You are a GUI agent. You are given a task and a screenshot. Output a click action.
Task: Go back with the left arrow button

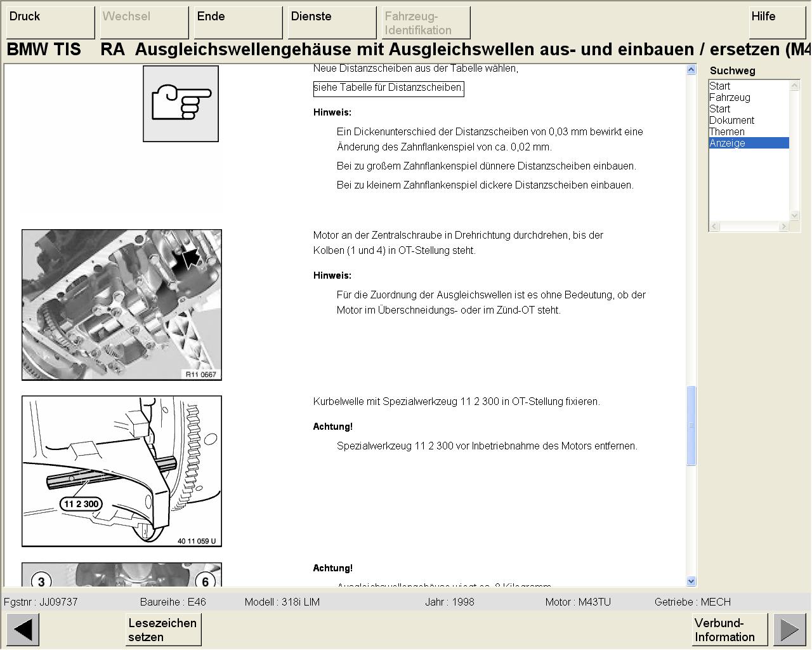[x=23, y=630]
